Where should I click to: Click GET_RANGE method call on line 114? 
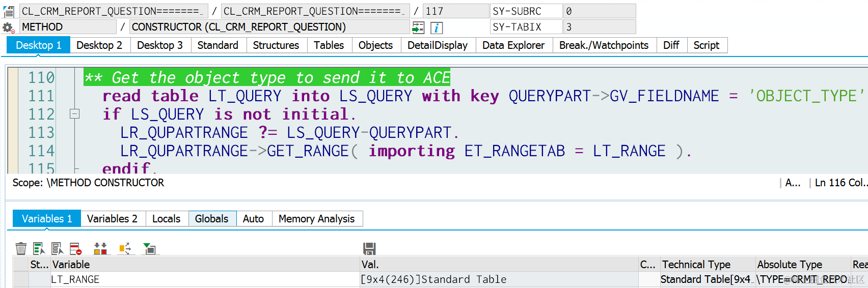point(308,151)
